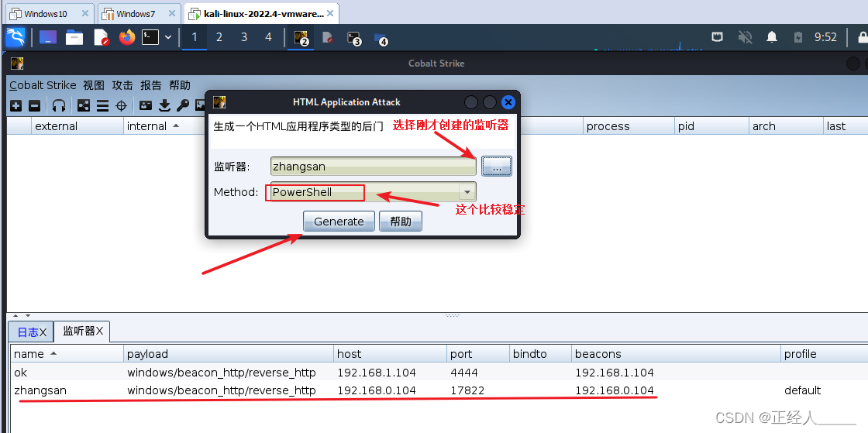Select the ok listener row
Image resolution: width=868 pixels, height=433 pixels.
[x=439, y=372]
